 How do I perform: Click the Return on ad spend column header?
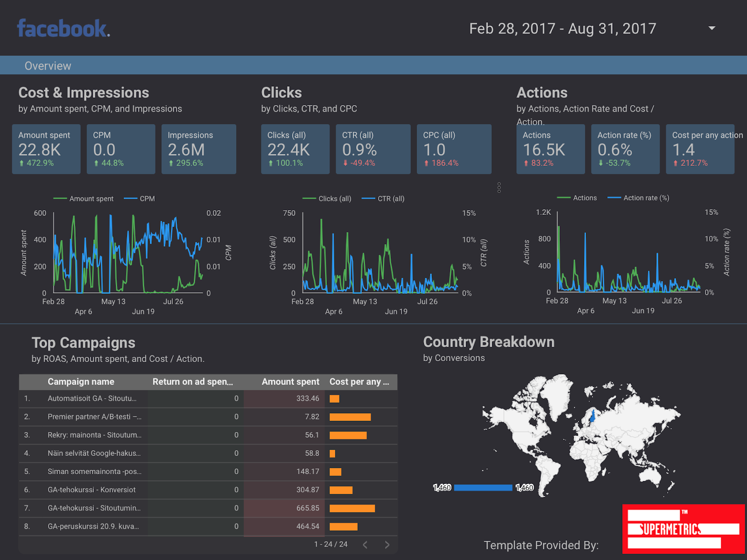click(192, 382)
